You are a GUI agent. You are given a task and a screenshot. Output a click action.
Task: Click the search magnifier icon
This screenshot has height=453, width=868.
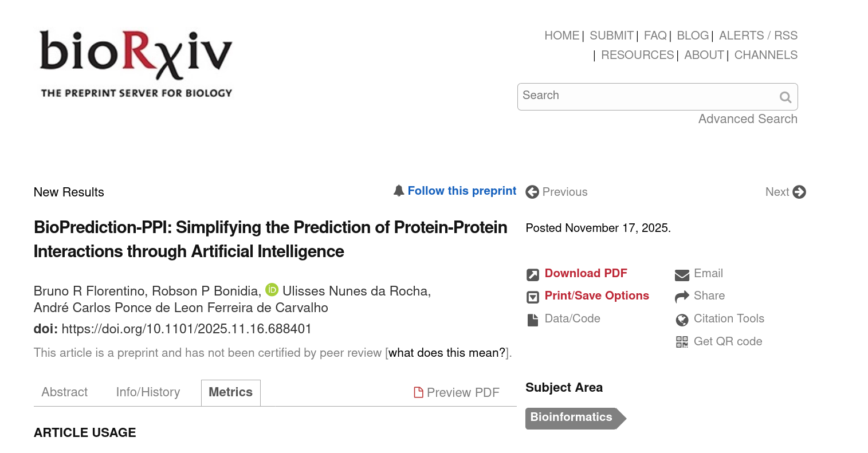tap(785, 97)
